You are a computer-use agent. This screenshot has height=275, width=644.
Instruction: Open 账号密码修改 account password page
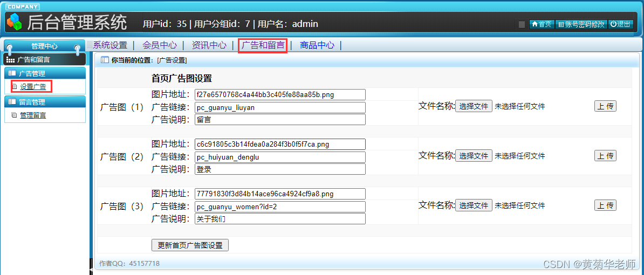(581, 24)
